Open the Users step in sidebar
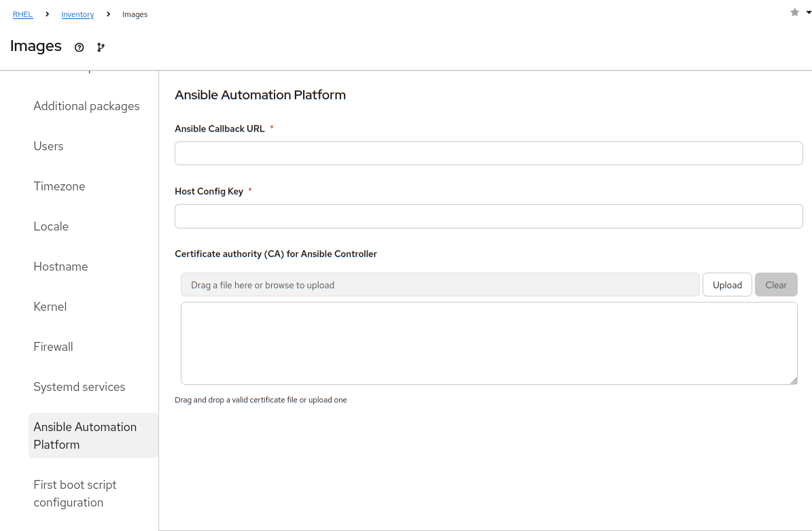Viewport: 812px width, 531px height. [x=48, y=146]
